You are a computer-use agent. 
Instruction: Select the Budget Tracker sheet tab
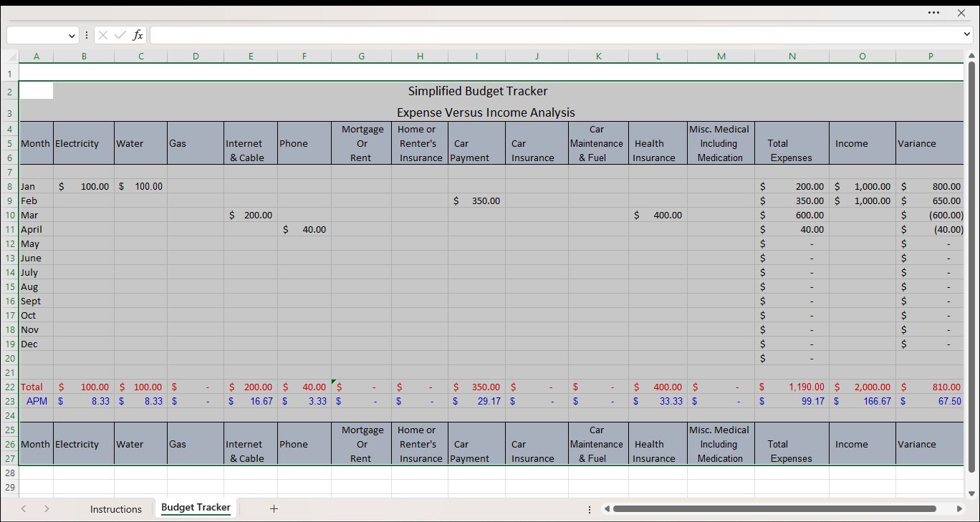pyautogui.click(x=196, y=508)
